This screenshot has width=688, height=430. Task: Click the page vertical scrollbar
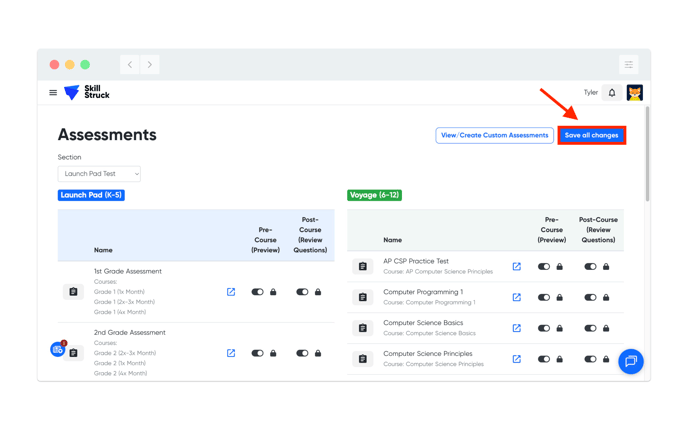tap(646, 155)
